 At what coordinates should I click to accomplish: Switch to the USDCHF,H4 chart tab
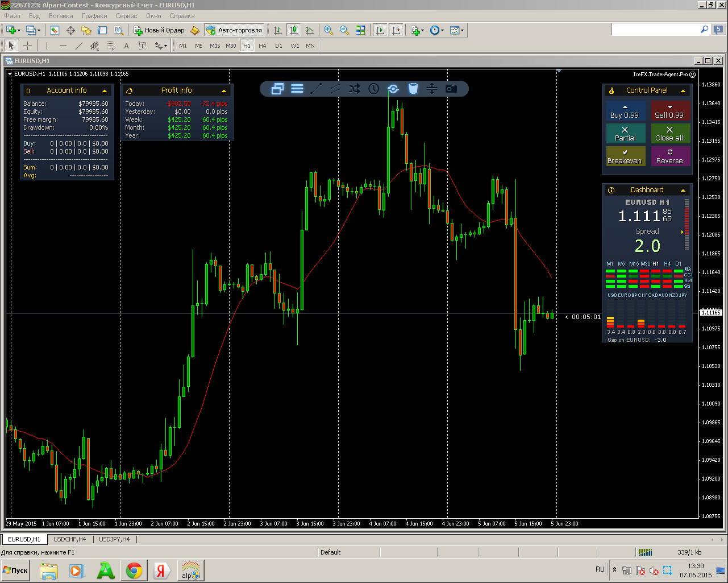point(70,539)
